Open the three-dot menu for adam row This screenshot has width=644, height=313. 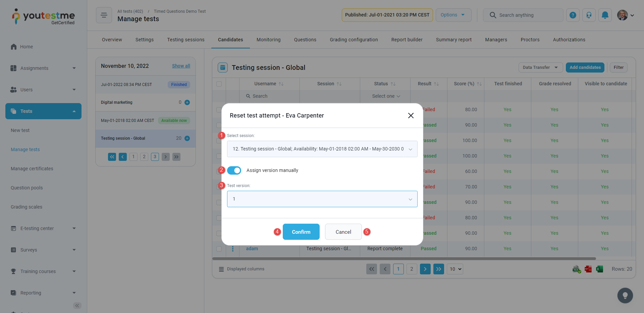233,249
